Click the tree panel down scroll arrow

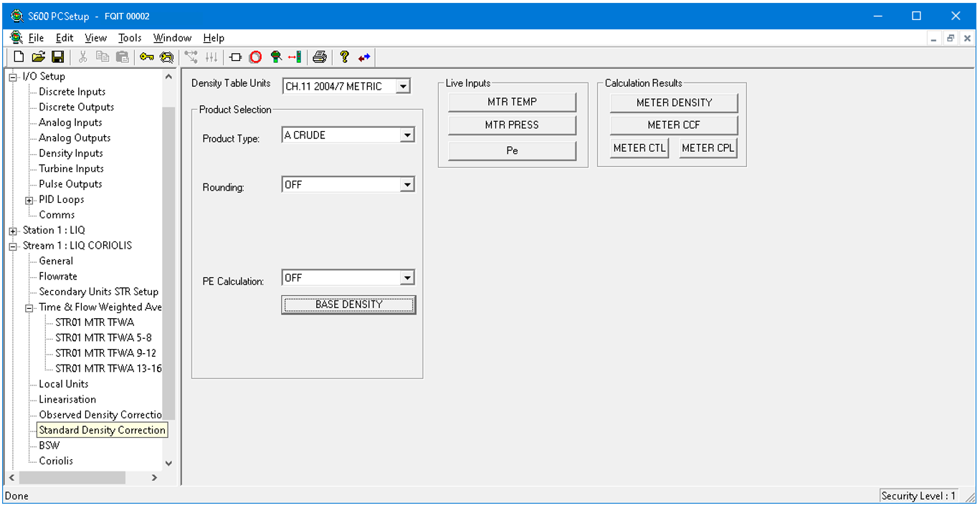coord(168,463)
